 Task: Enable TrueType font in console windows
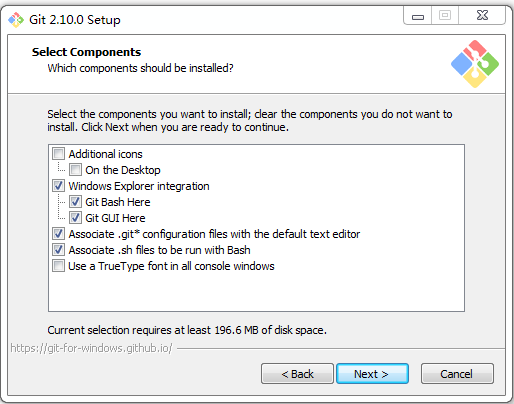pyautogui.click(x=58, y=266)
